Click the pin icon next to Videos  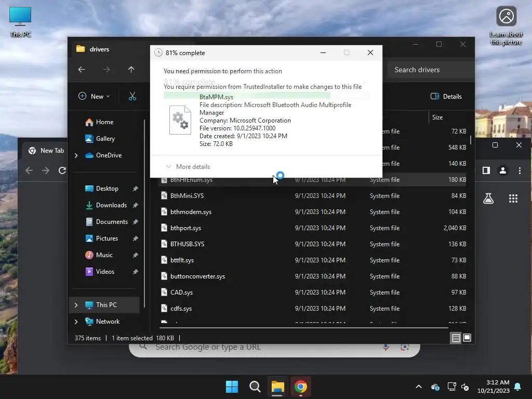136,271
